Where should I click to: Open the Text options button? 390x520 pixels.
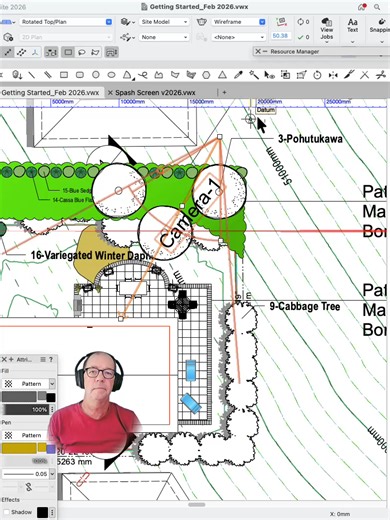(x=352, y=26)
